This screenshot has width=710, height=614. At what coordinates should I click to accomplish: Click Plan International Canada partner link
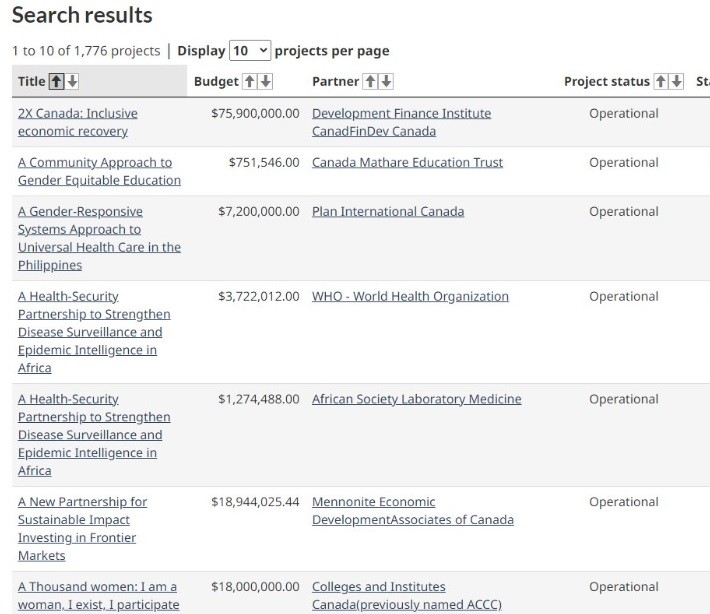(x=387, y=211)
